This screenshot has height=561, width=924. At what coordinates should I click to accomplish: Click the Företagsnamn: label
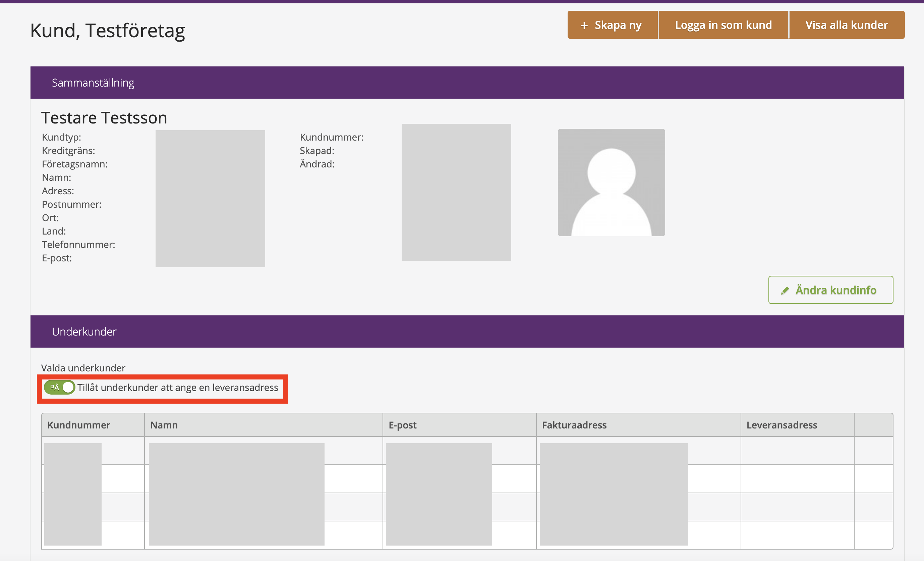[75, 164]
